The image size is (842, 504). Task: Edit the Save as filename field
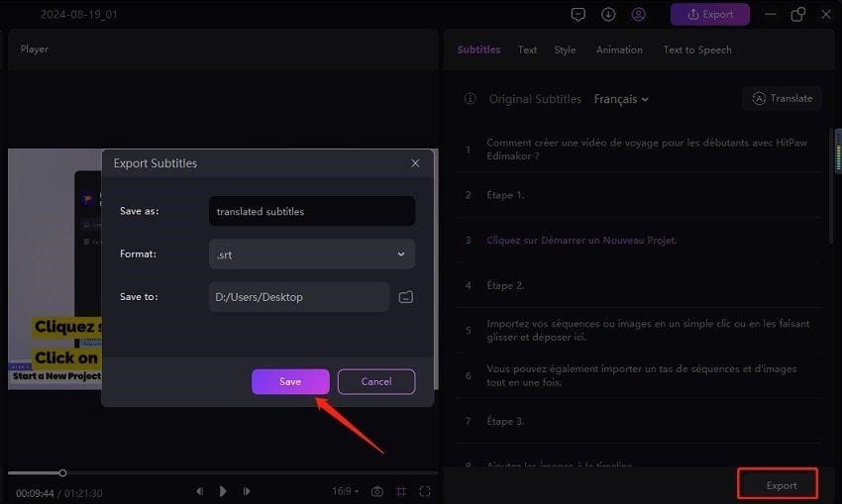coord(312,211)
